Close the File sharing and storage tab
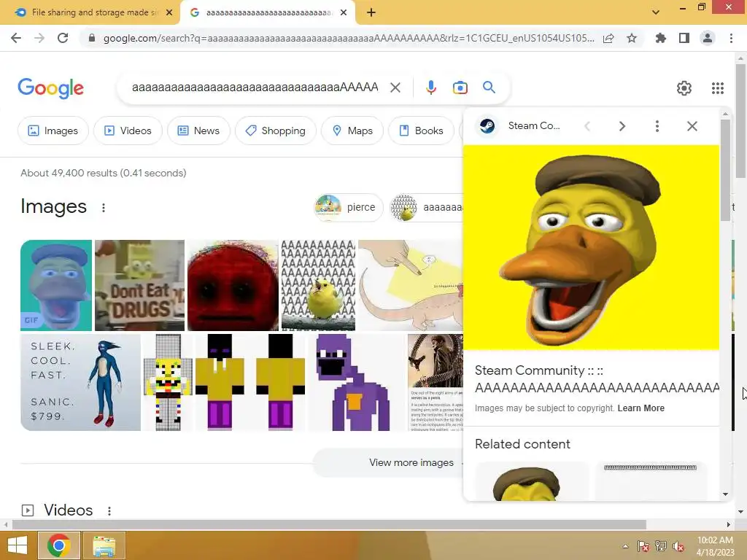The width and height of the screenshot is (747, 560). (169, 12)
